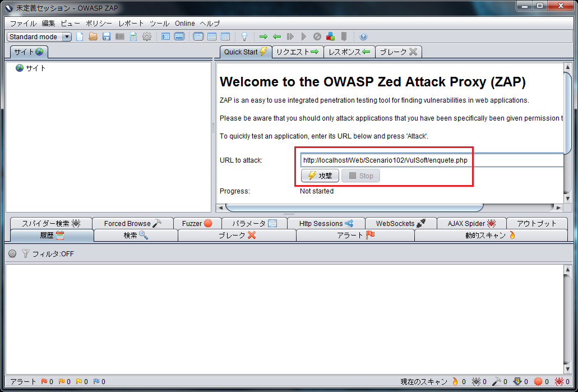Viewport: 578px width, 392px height.
Task: Open the スパイダー検索 tab
Action: (x=51, y=223)
